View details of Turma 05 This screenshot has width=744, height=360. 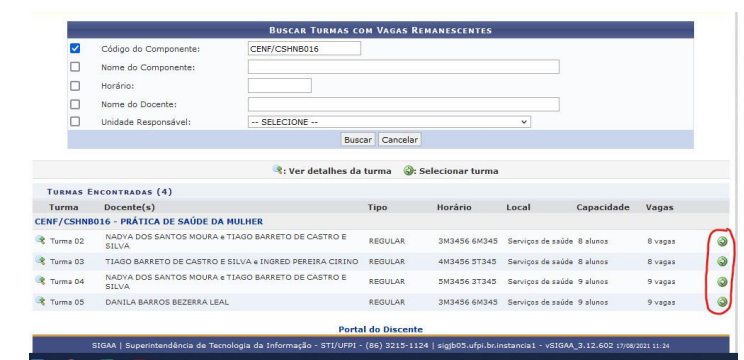[40, 301]
